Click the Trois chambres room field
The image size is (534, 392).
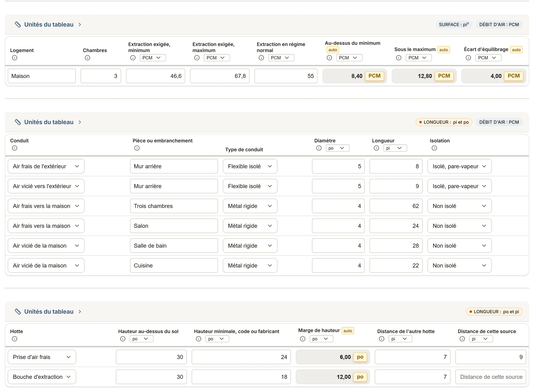(x=174, y=206)
